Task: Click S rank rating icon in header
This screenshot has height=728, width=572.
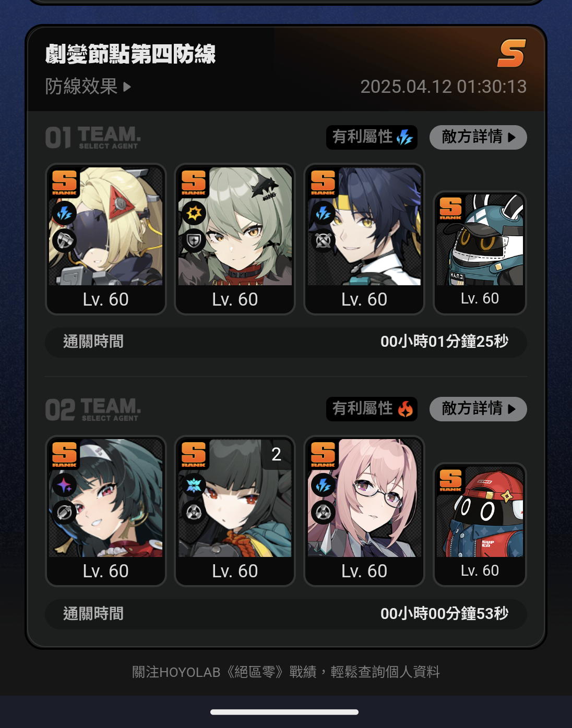Action: [x=511, y=53]
